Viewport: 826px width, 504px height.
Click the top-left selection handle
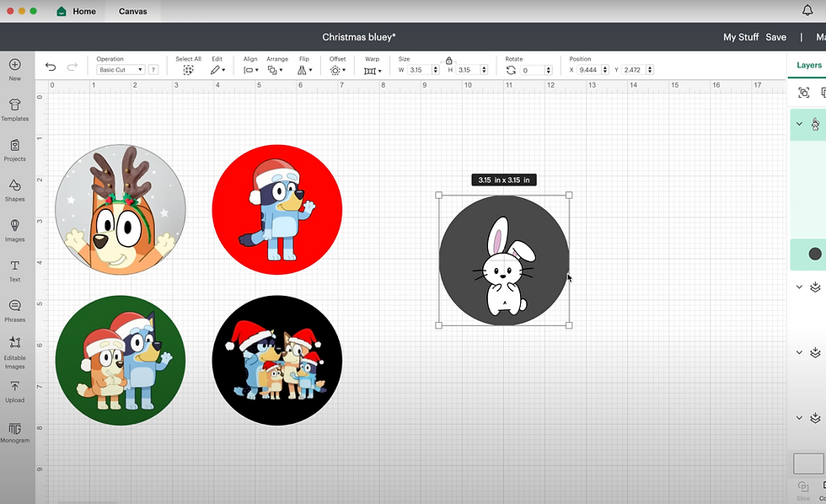(x=439, y=196)
